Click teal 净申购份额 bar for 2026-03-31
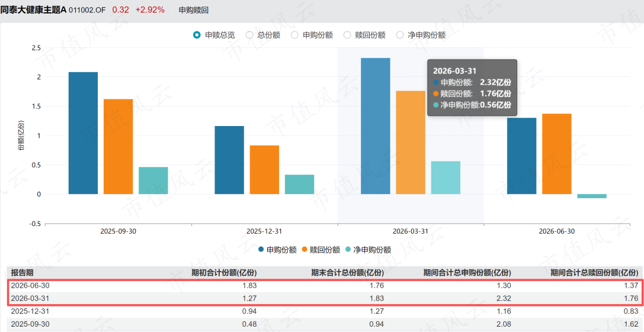Viewport: 644px width, 332px height. point(446,178)
